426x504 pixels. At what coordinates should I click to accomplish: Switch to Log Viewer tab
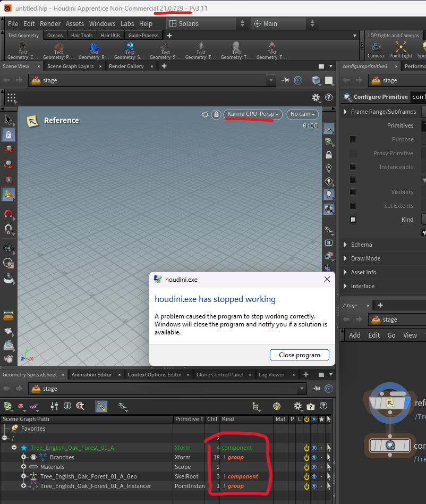click(x=271, y=375)
